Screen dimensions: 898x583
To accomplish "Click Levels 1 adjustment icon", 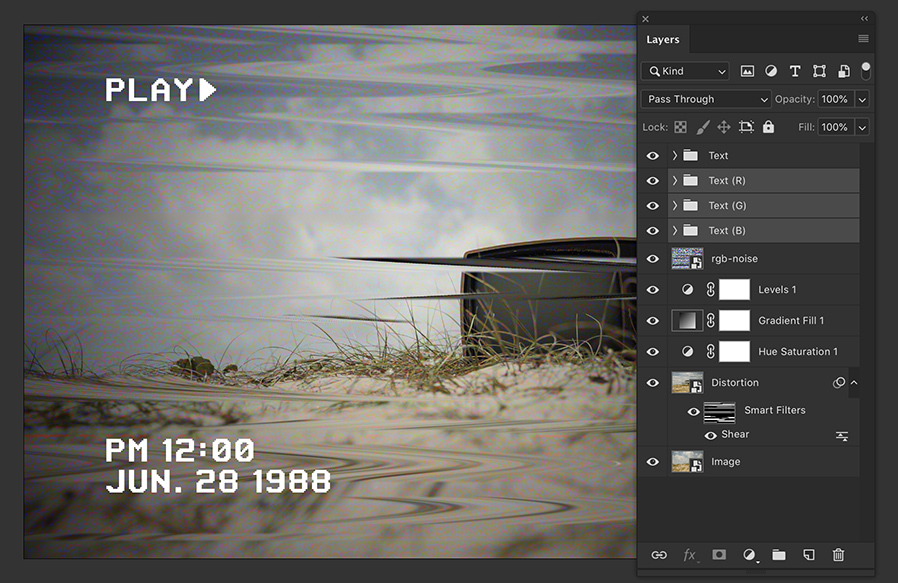I will (x=687, y=290).
